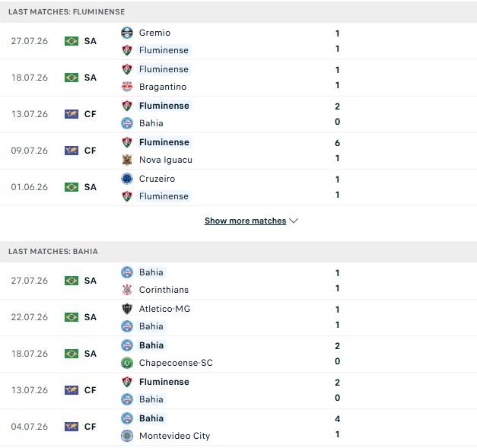Open the 01.06.26 Cruzeiro match date
The image size is (477, 448).
pos(30,187)
